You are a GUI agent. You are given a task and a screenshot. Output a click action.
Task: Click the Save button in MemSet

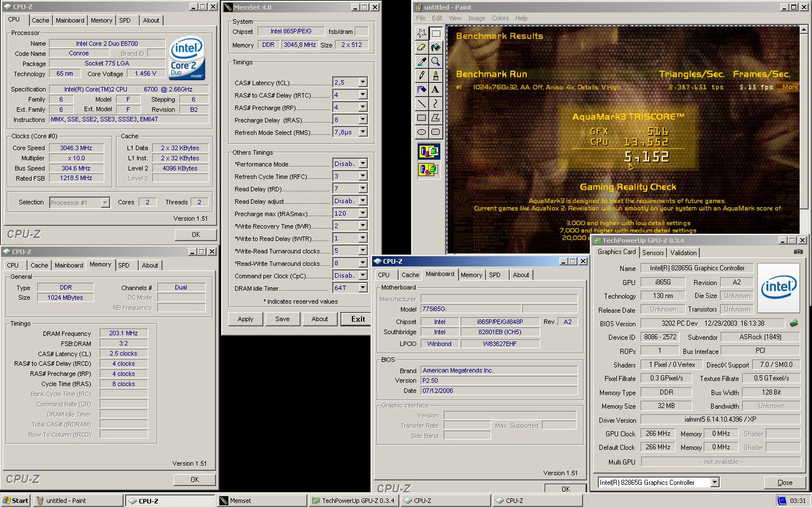(283, 319)
